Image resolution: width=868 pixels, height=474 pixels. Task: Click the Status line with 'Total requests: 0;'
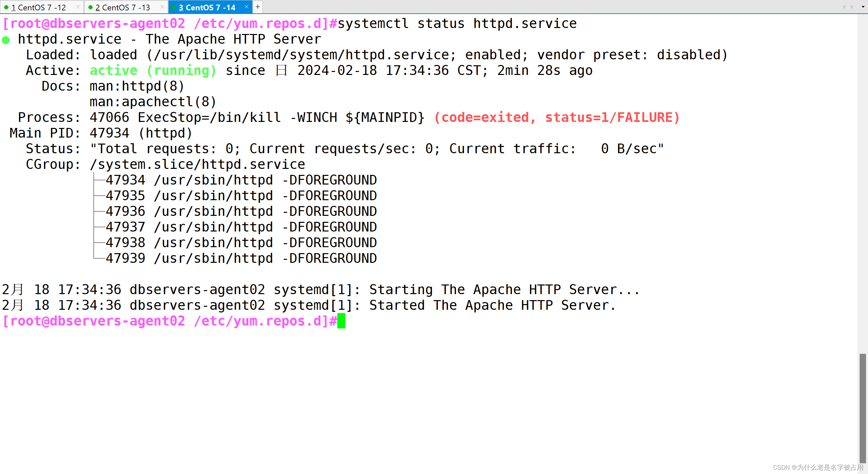(x=345, y=149)
